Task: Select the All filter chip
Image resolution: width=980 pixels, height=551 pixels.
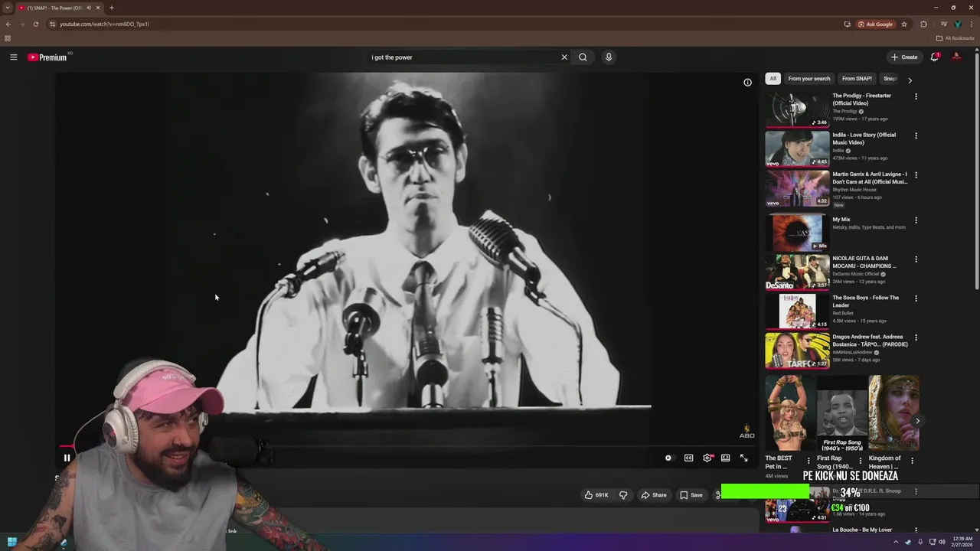Action: [x=773, y=79]
